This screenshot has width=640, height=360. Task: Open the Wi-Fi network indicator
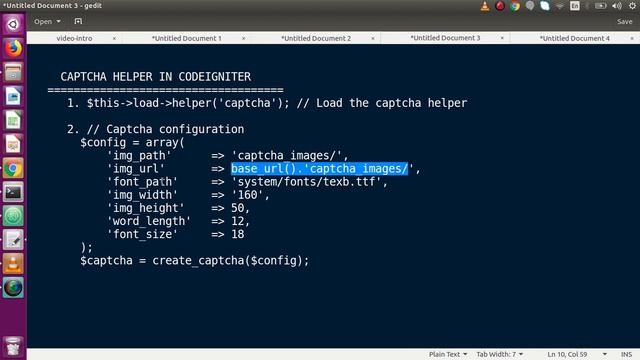(560, 6)
